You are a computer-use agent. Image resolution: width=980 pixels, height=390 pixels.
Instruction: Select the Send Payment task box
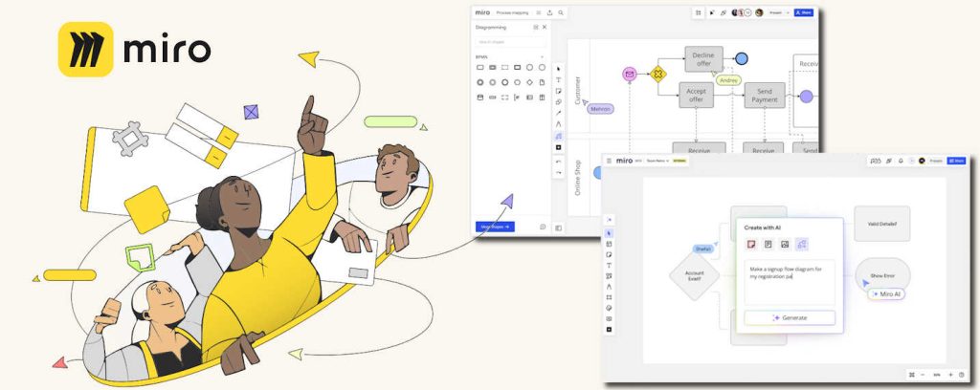[765, 96]
